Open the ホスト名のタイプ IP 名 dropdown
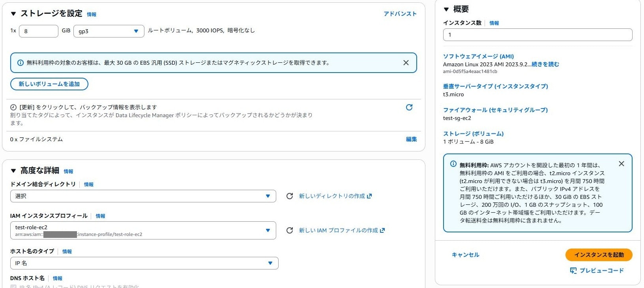 pos(144,263)
